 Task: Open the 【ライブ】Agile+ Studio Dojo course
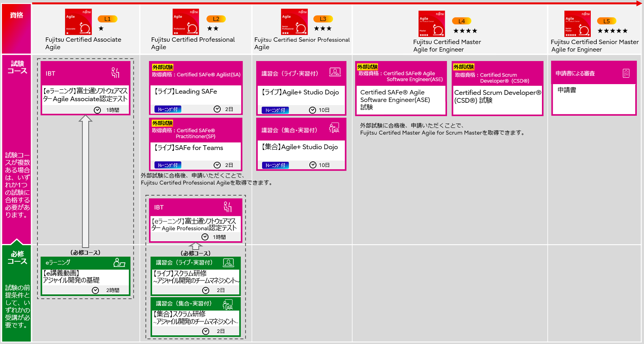[x=300, y=92]
